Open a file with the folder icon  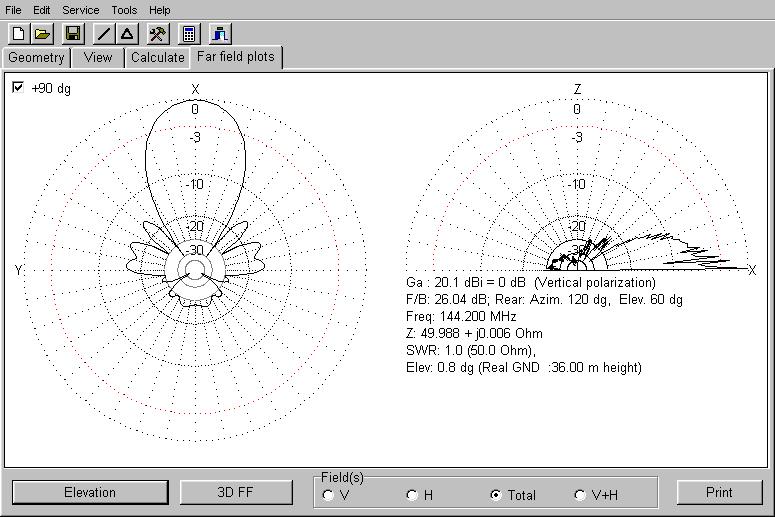42,34
